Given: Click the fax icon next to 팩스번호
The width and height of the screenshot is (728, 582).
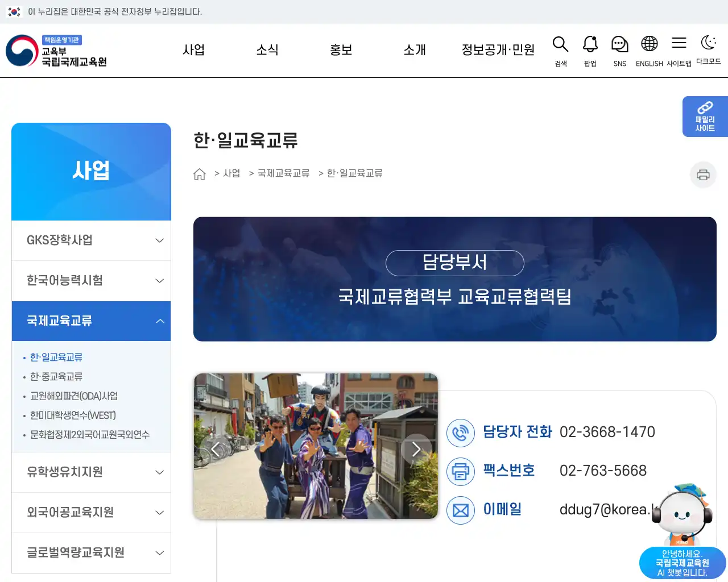Looking at the screenshot, I should click(461, 471).
